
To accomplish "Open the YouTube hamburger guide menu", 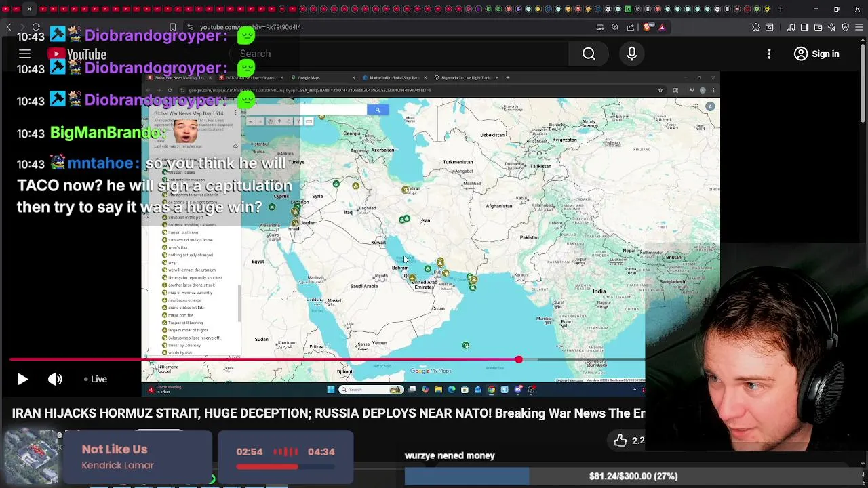I will 24,54.
